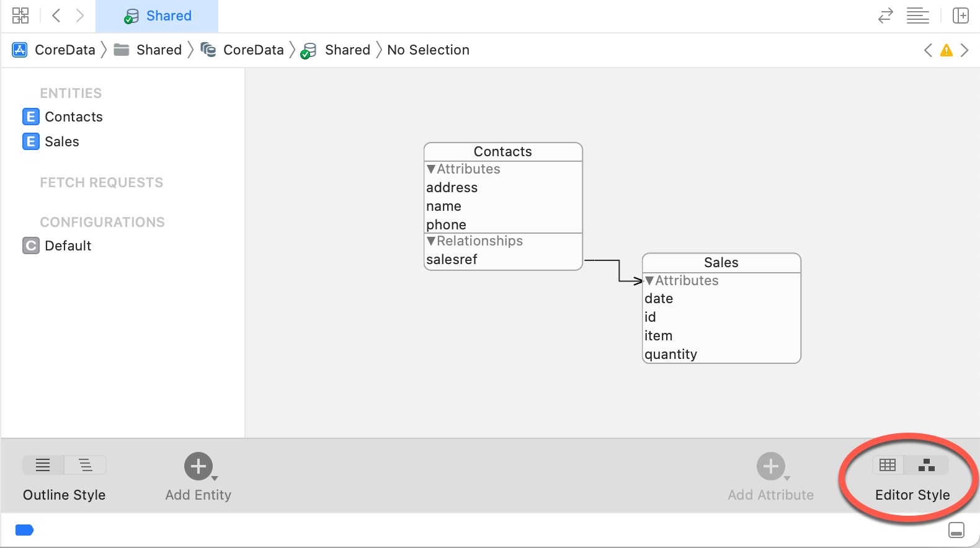This screenshot has width=980, height=548.
Task: Select the Sales box title in graph
Action: tap(721, 263)
